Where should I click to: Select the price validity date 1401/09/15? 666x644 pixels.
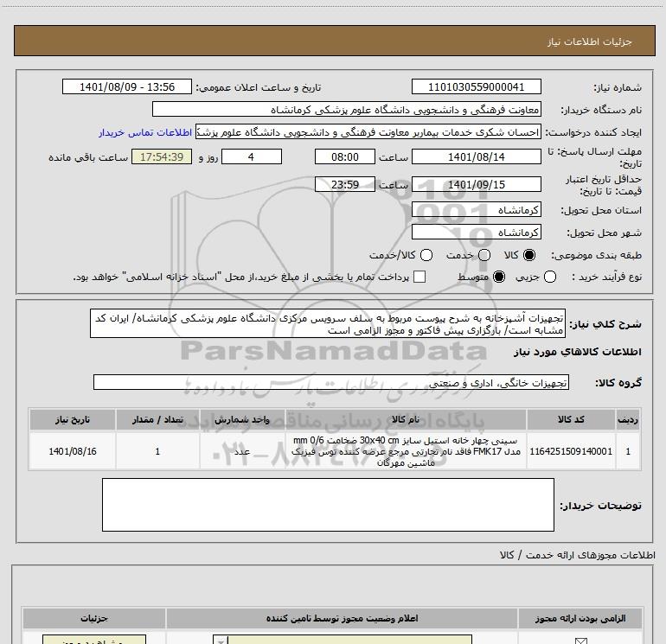tap(476, 185)
